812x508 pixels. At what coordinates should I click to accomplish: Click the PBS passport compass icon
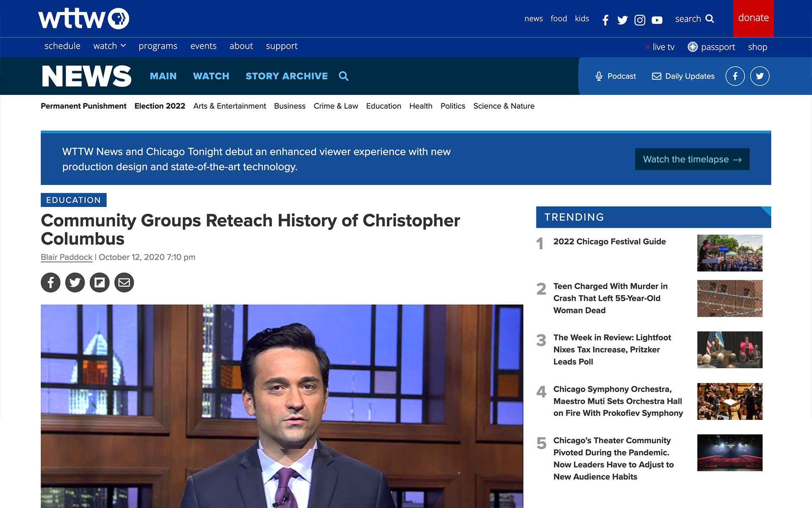(x=692, y=47)
